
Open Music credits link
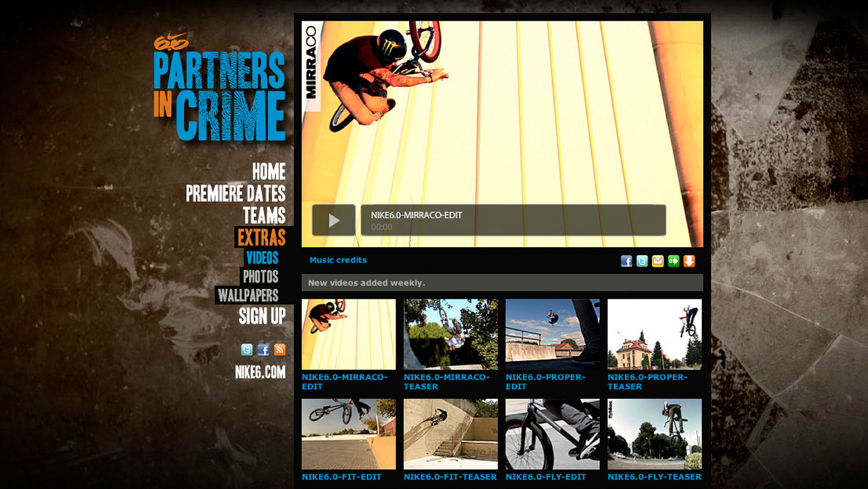[x=338, y=260]
